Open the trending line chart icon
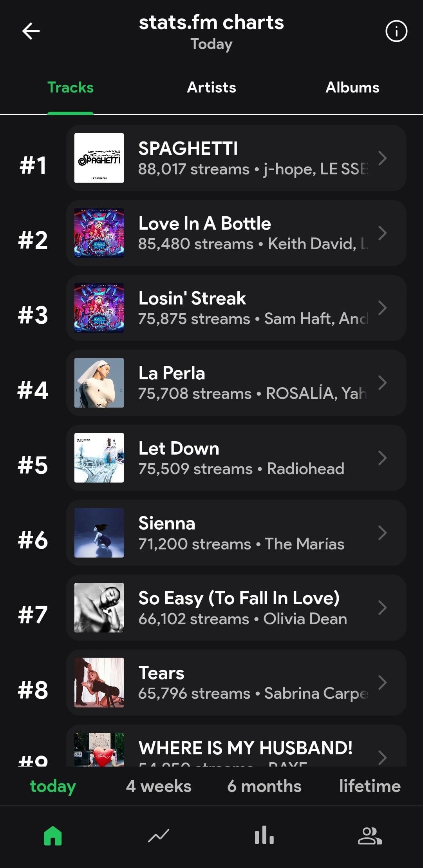423x868 pixels. (x=159, y=836)
